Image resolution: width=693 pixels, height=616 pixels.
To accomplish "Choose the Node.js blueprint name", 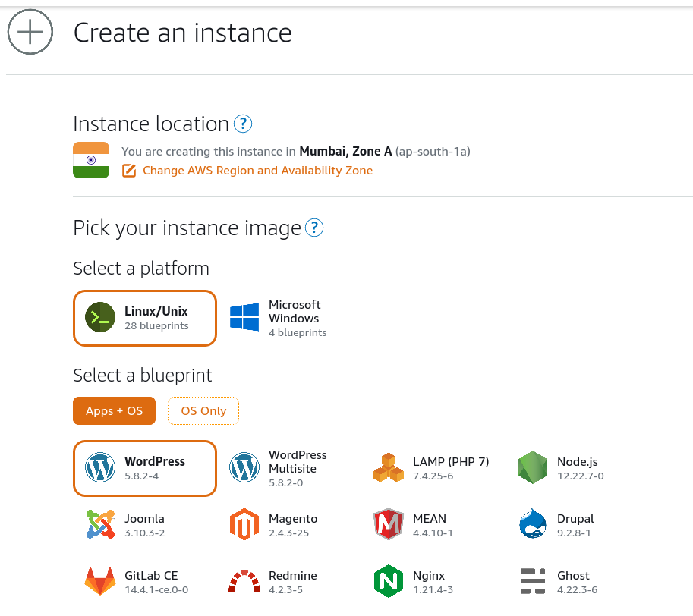I will (577, 461).
